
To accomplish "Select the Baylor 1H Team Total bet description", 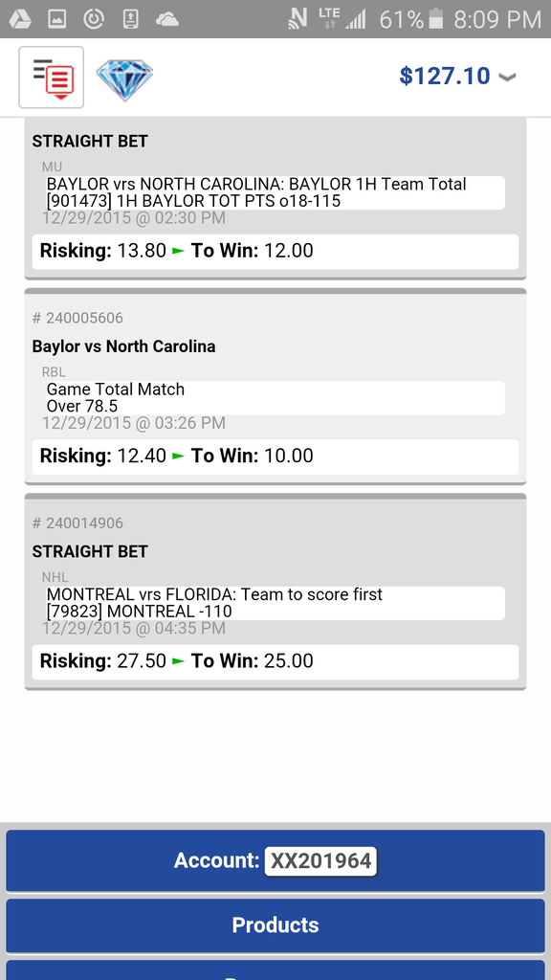I will coord(275,192).
